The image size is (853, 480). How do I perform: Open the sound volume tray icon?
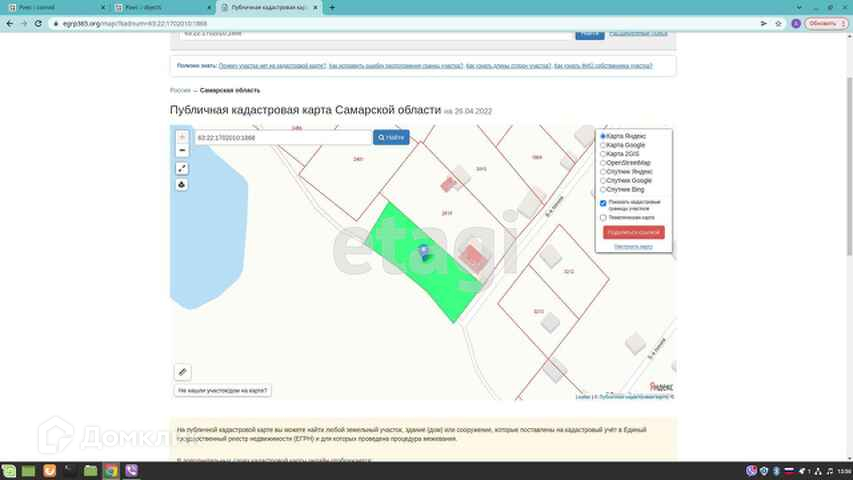[x=830, y=471]
